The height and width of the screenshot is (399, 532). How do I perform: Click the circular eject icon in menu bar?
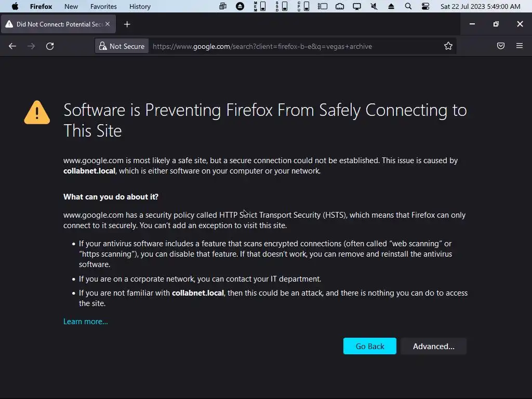240,6
